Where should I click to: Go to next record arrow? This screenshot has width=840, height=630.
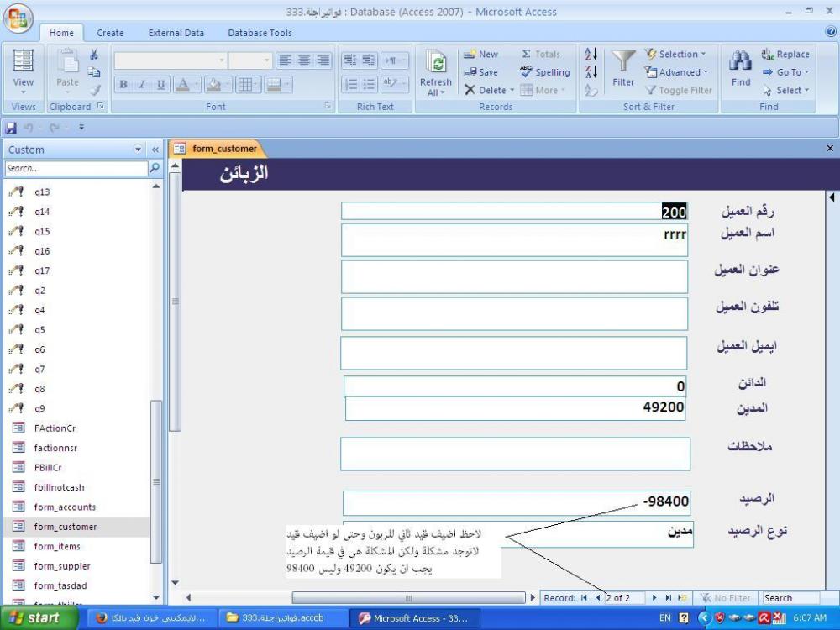pos(654,598)
